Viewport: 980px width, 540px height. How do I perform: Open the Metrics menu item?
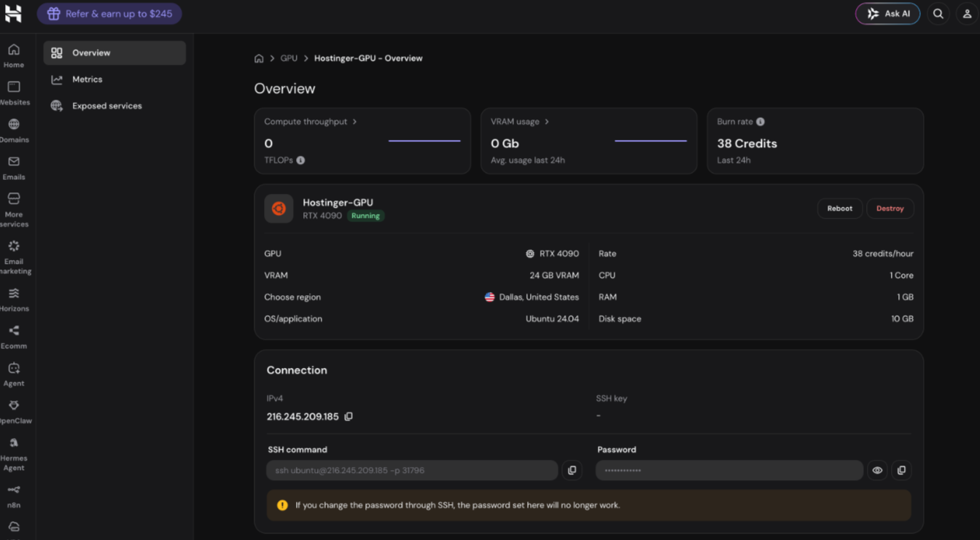(114, 79)
